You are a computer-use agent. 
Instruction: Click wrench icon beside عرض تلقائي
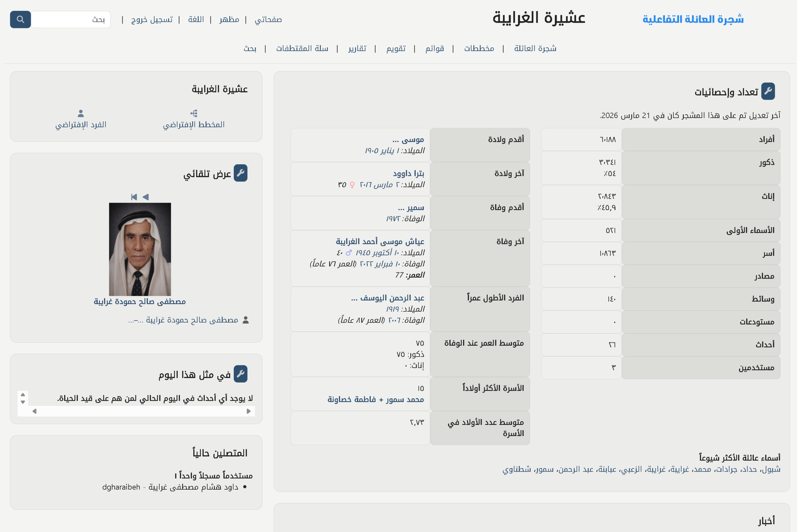[x=241, y=173]
